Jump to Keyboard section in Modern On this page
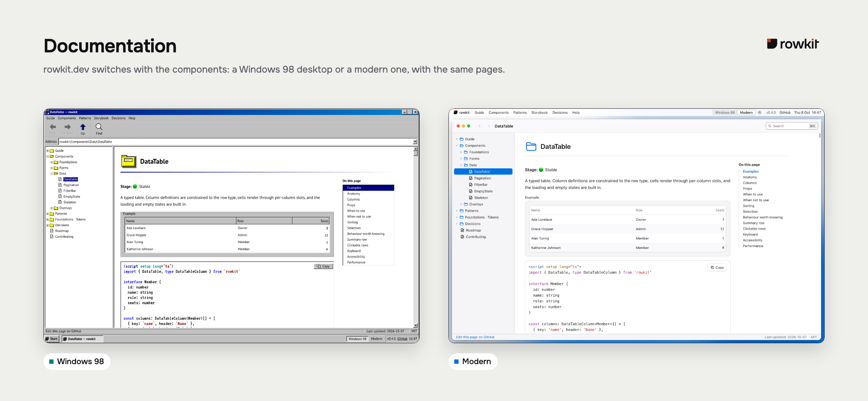This screenshot has width=868, height=401. coord(750,234)
